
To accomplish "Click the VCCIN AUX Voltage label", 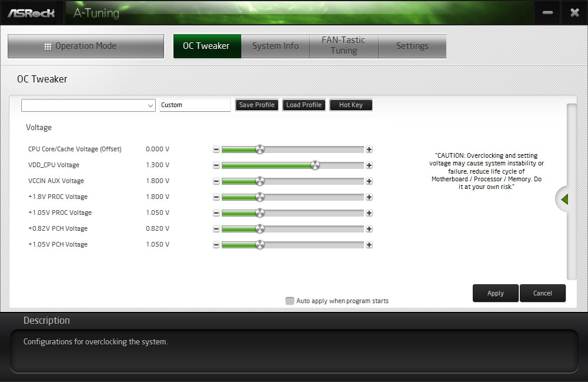I will pos(56,181).
